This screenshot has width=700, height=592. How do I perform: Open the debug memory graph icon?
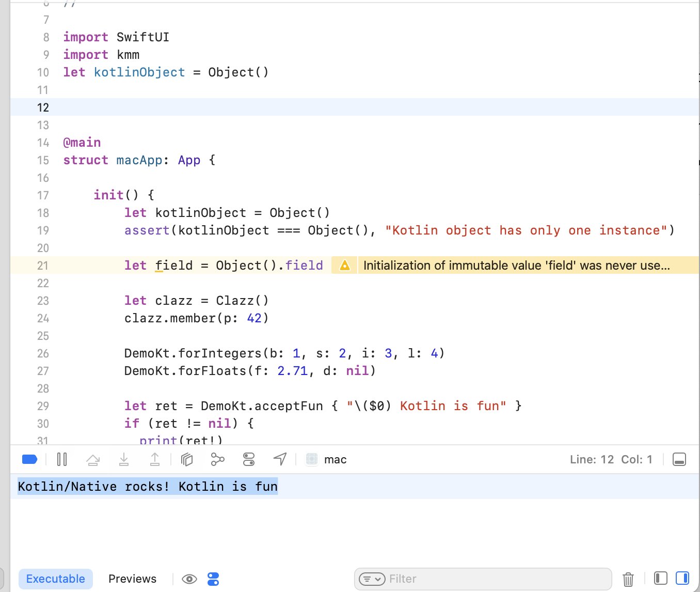(x=217, y=459)
